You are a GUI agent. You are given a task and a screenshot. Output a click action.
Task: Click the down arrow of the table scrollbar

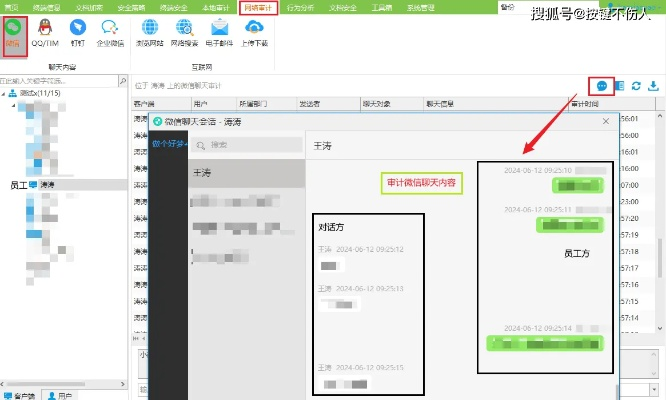point(660,328)
